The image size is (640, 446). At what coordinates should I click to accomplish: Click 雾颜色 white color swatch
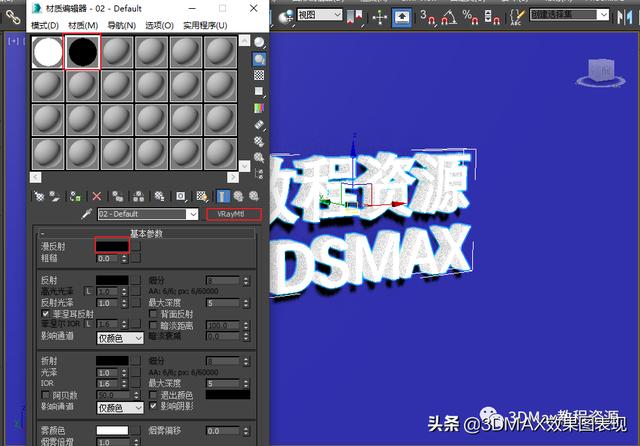click(x=112, y=430)
